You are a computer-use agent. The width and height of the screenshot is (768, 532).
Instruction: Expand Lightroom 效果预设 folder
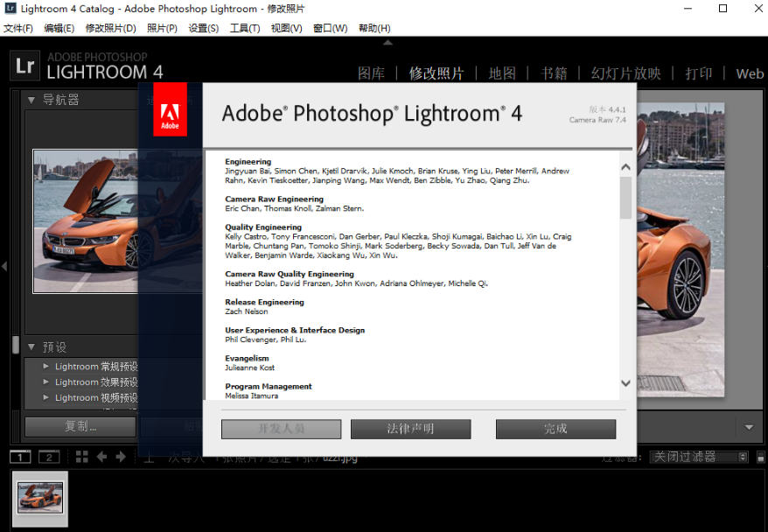click(46, 381)
